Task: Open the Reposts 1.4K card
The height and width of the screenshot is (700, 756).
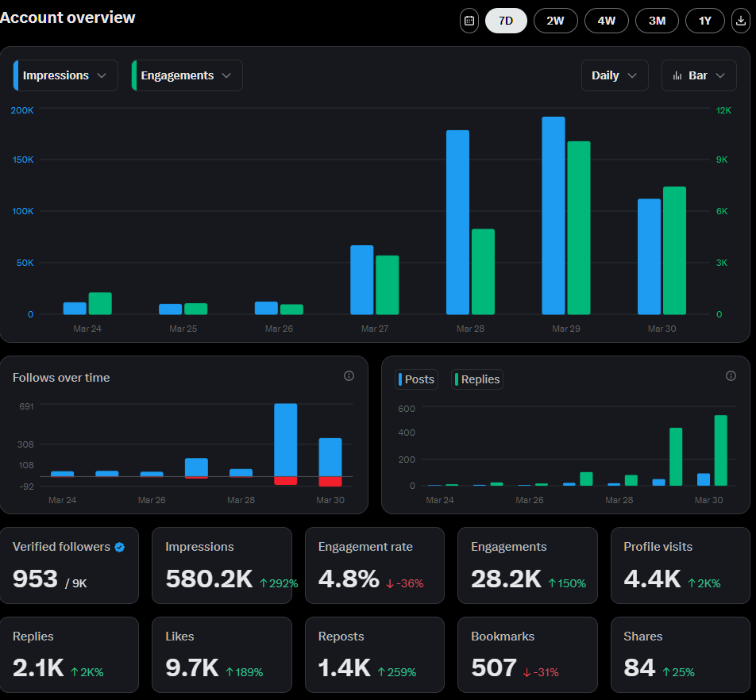Action: (x=375, y=655)
